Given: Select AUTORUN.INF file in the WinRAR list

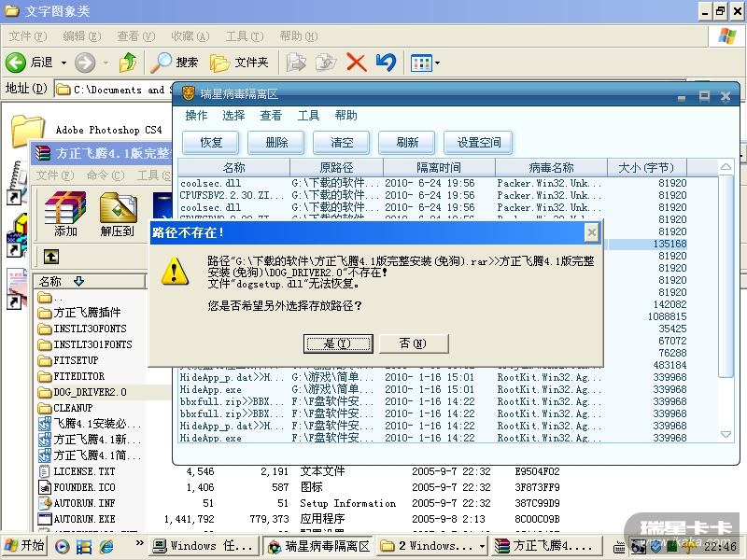Looking at the screenshot, I should (78, 503).
